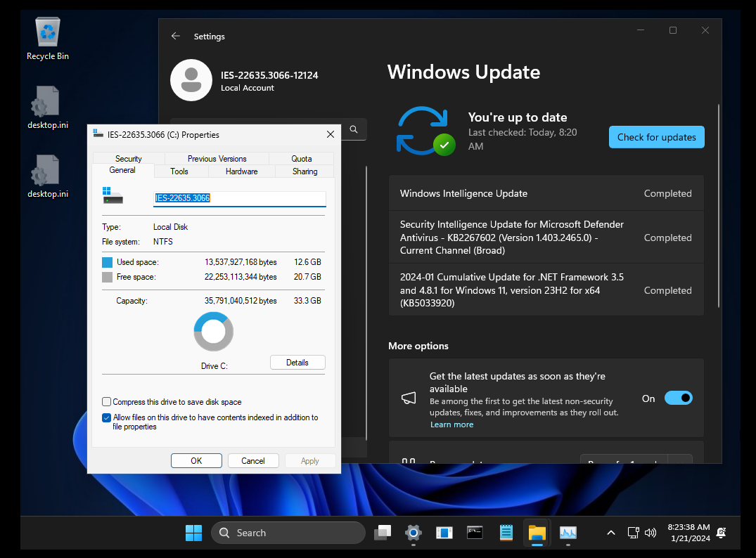756x558 pixels.
Task: Click the drive icon in Properties title bar
Action: [98, 134]
